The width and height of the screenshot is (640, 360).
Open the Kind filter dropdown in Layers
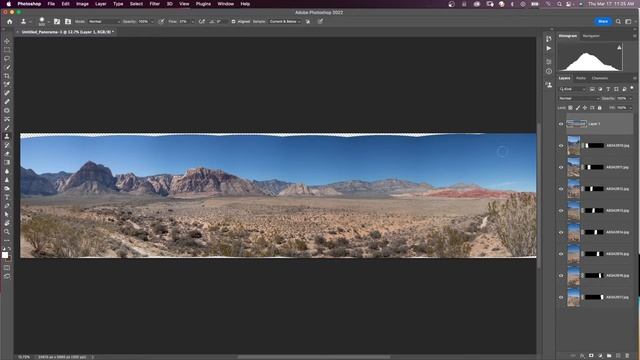coord(573,89)
